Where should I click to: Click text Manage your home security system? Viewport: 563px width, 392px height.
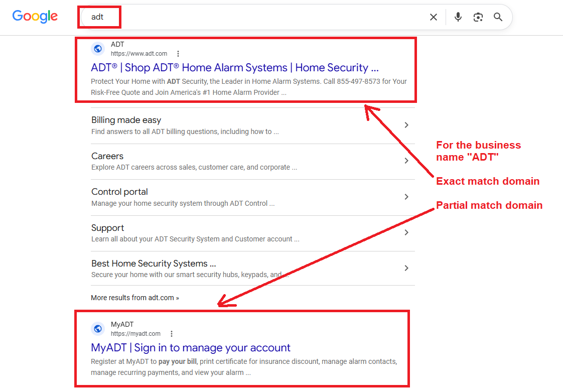point(183,203)
